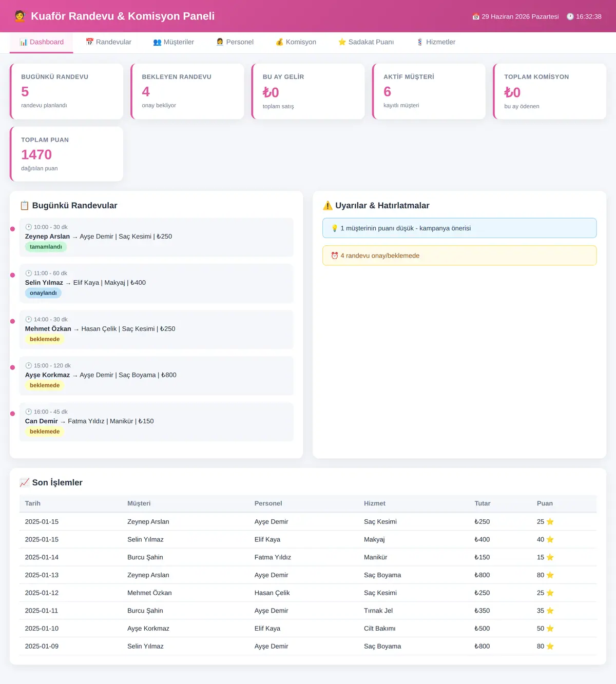Click the star icon in first transaction row
616x684 pixels.
550,522
